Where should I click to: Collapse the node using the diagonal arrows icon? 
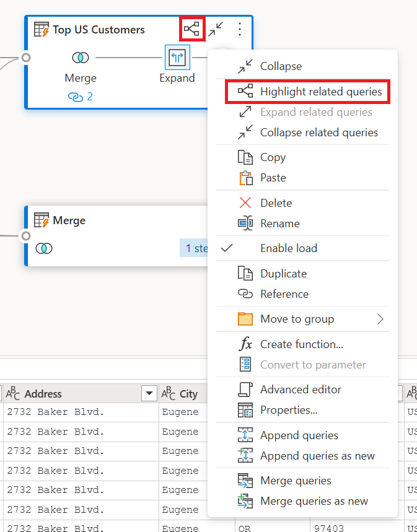pyautogui.click(x=216, y=28)
